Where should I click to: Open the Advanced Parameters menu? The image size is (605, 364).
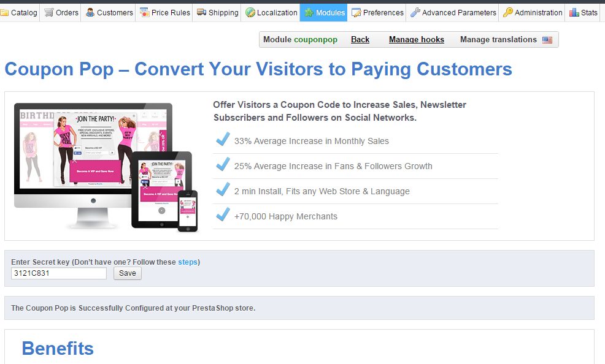pos(459,12)
